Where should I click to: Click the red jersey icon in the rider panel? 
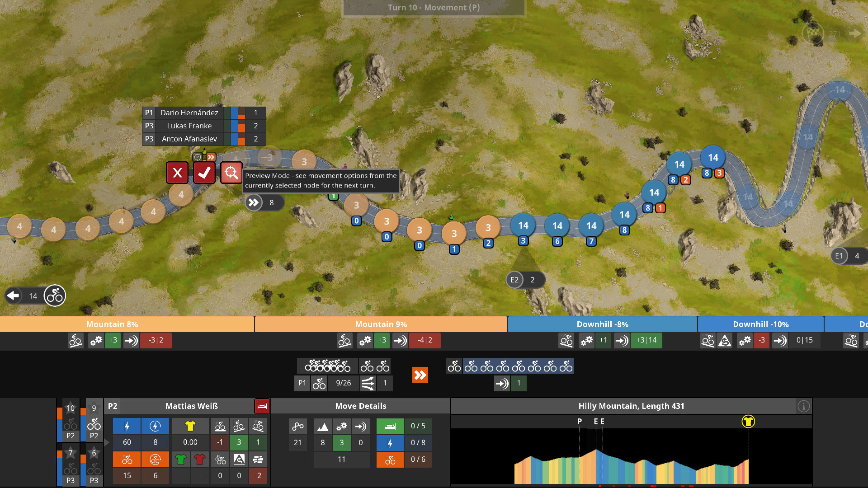[200, 459]
